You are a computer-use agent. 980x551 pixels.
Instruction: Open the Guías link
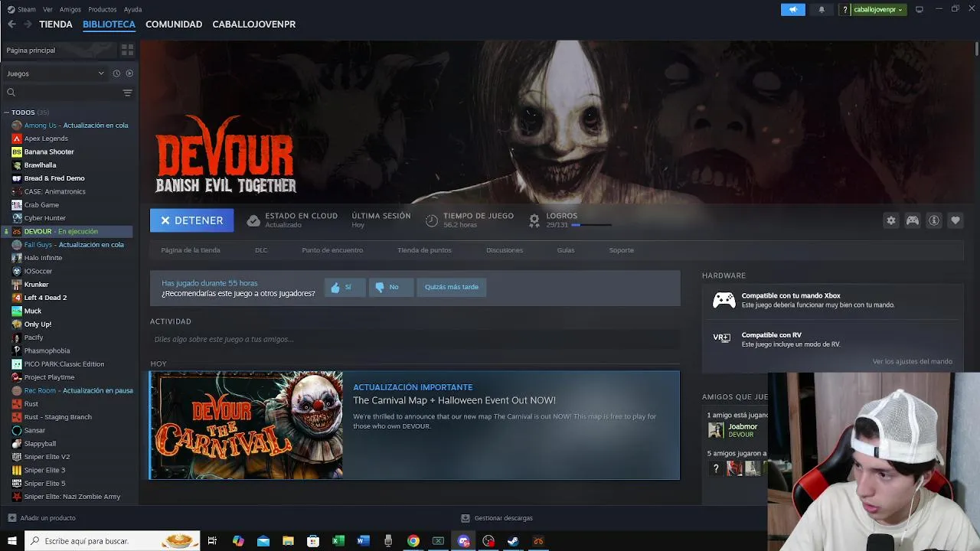tap(566, 250)
